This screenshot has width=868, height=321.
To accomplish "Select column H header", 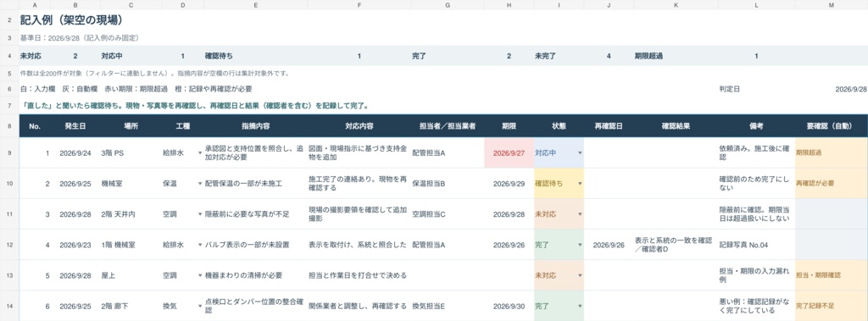I will [509, 4].
